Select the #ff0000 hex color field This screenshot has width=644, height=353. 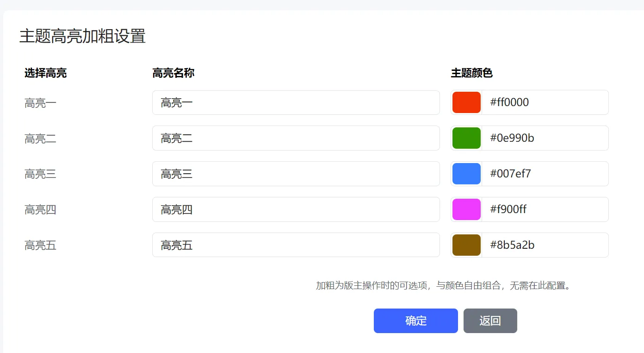tap(545, 102)
